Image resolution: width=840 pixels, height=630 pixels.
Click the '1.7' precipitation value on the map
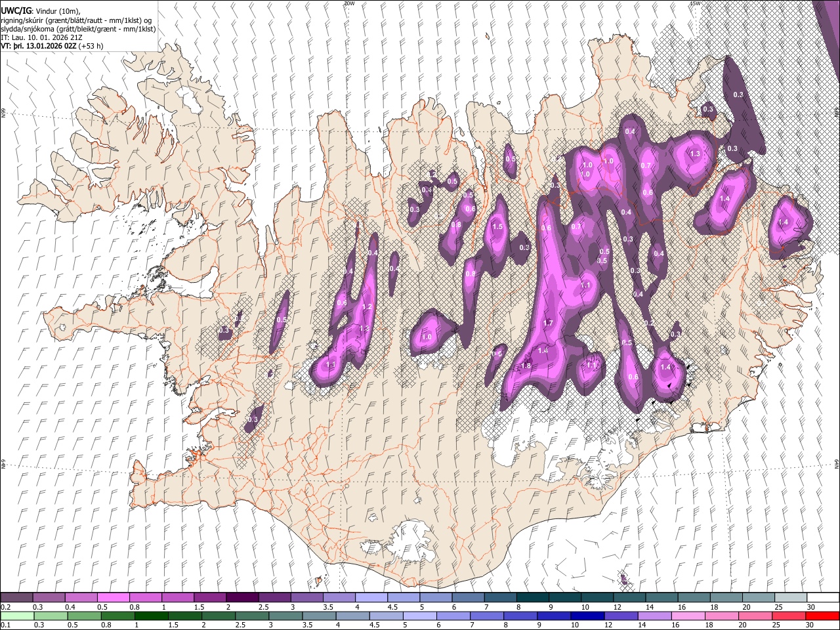click(x=549, y=323)
